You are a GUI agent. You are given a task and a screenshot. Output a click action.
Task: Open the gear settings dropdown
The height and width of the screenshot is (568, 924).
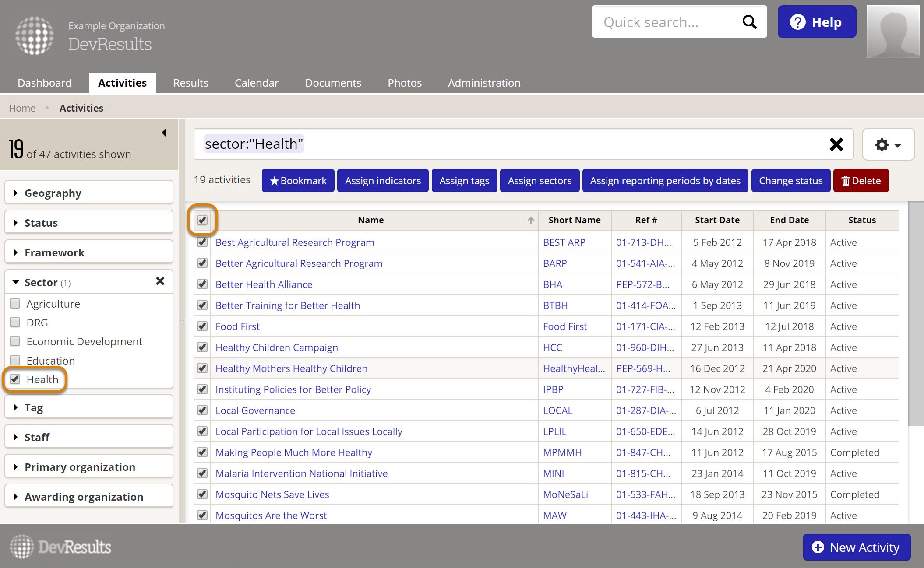coord(888,144)
